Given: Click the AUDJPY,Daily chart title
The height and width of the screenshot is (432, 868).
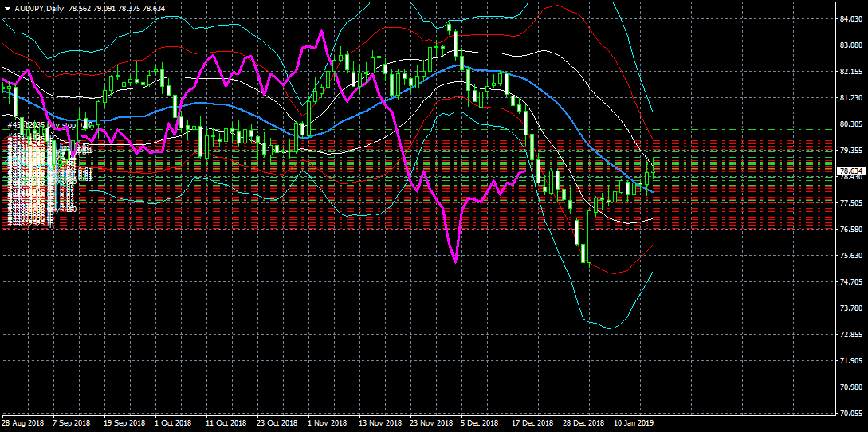Looking at the screenshot, I should 40,8.
